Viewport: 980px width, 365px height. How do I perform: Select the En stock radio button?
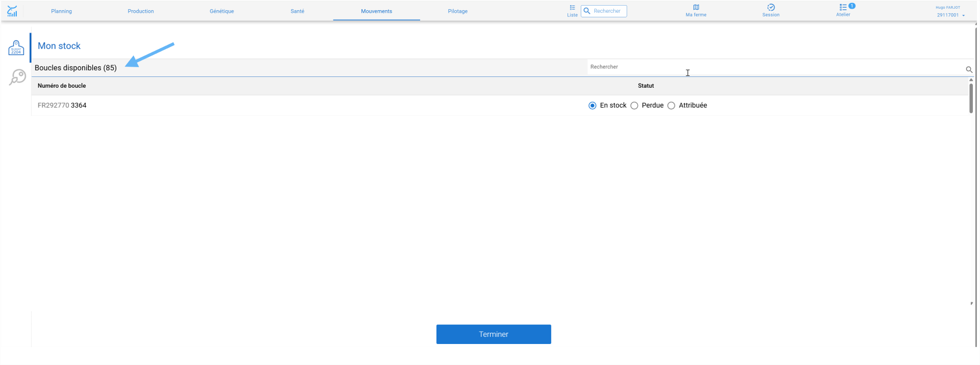(592, 106)
